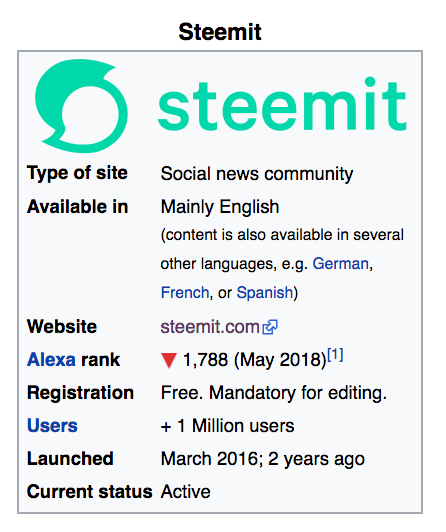
Task: Open the Users link label
Action: tap(52, 425)
